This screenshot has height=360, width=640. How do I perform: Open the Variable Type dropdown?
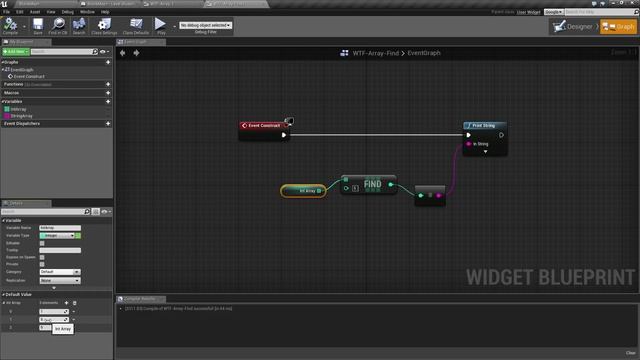(x=57, y=236)
